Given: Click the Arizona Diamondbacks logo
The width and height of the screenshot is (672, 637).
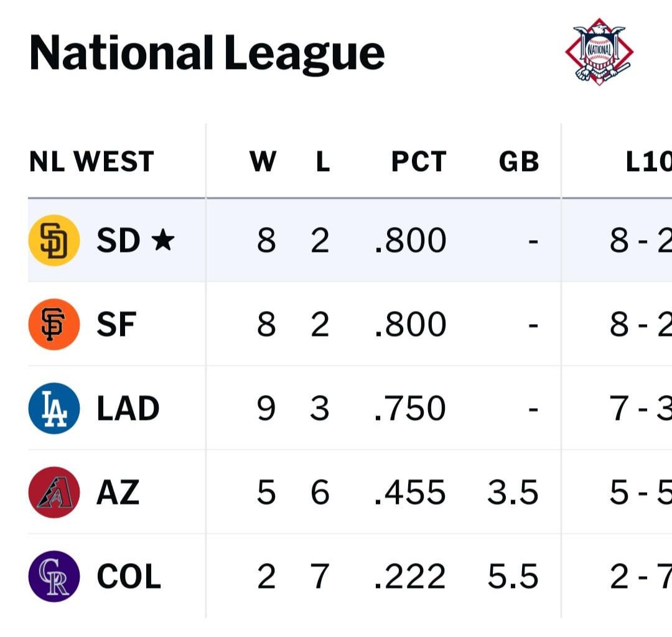Looking at the screenshot, I should 54,492.
